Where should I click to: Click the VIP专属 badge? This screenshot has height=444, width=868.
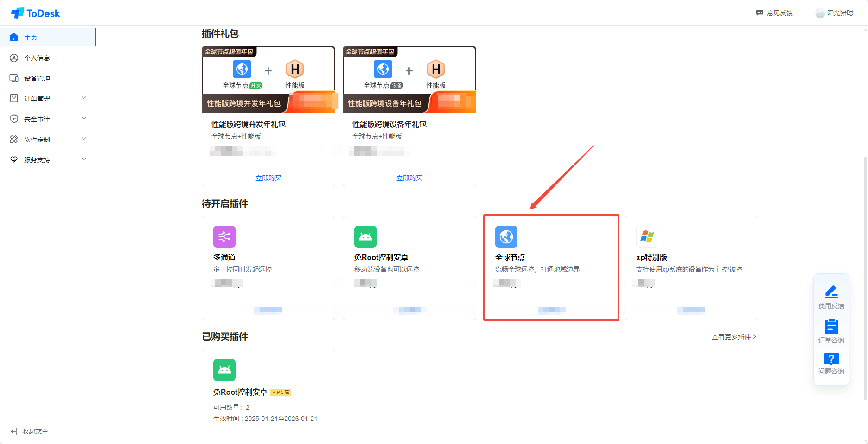coord(281,393)
